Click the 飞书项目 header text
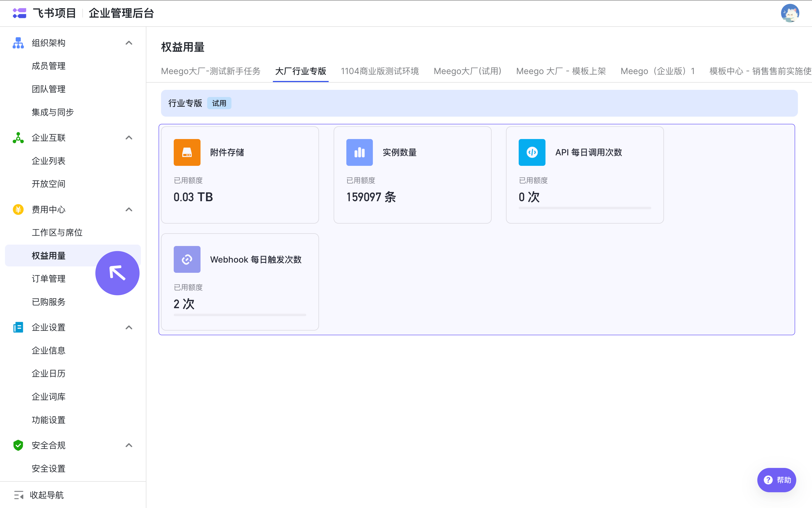Image resolution: width=812 pixels, height=508 pixels. point(54,13)
